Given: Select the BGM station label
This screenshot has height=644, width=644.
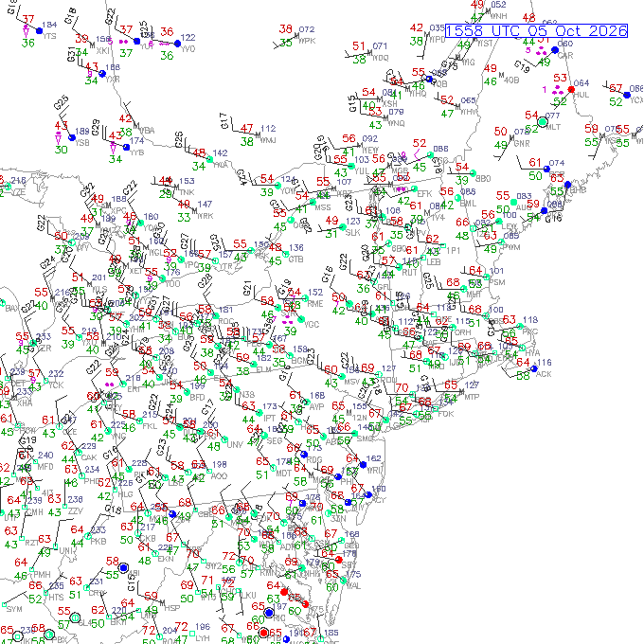Looking at the screenshot, I should [x=301, y=361].
